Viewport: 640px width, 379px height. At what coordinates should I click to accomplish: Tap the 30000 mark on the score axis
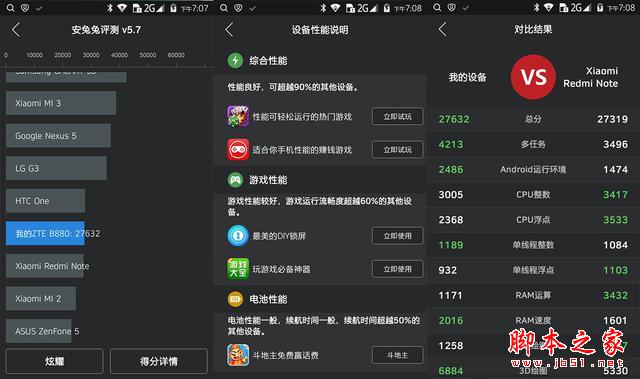coord(91,55)
